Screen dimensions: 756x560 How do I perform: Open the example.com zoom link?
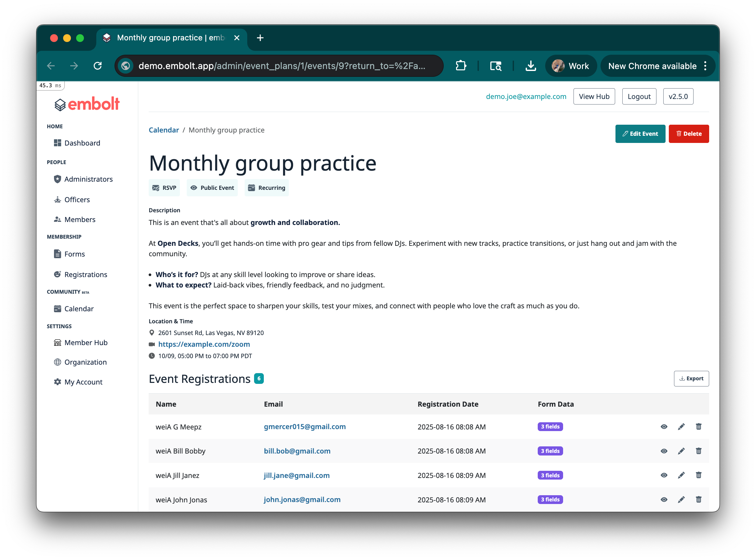point(204,344)
